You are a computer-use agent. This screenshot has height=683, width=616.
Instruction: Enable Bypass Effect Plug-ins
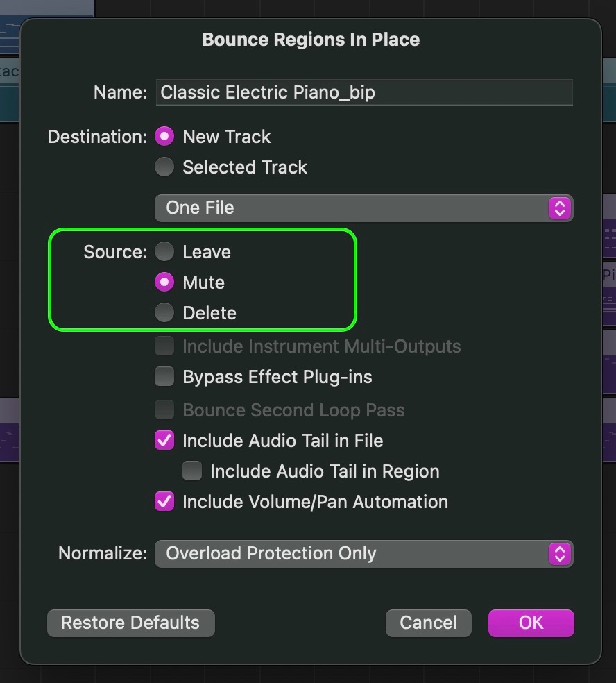tap(164, 377)
